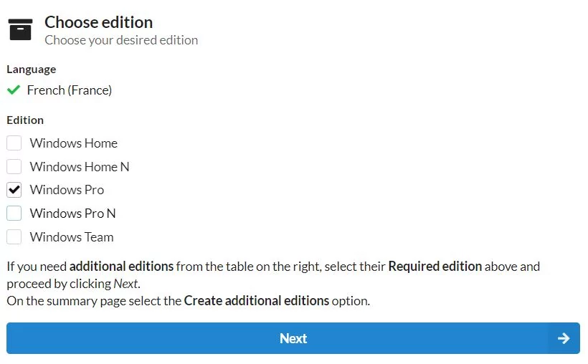This screenshot has width=588, height=364.
Task: Click the Edition section label
Action: click(25, 120)
